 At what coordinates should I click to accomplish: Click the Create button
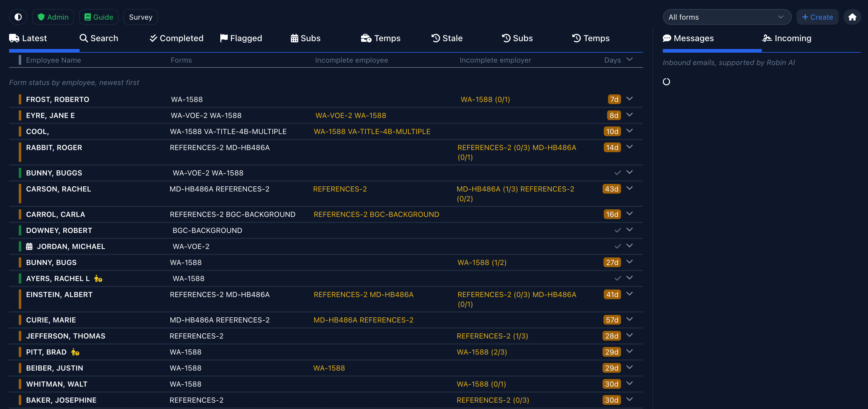(x=817, y=17)
